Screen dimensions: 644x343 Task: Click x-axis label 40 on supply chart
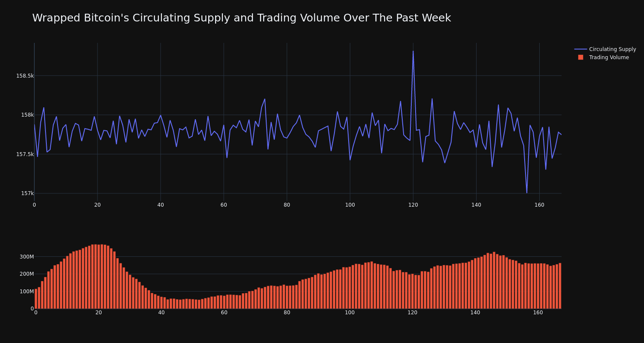[161, 205]
